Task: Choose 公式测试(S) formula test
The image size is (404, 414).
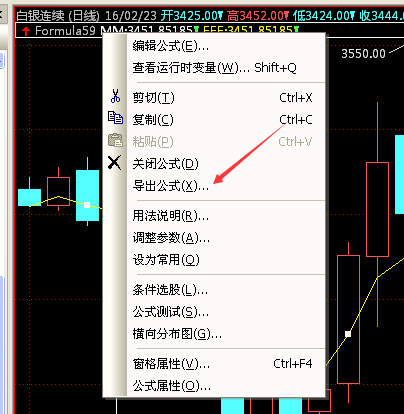Action: click(215, 312)
